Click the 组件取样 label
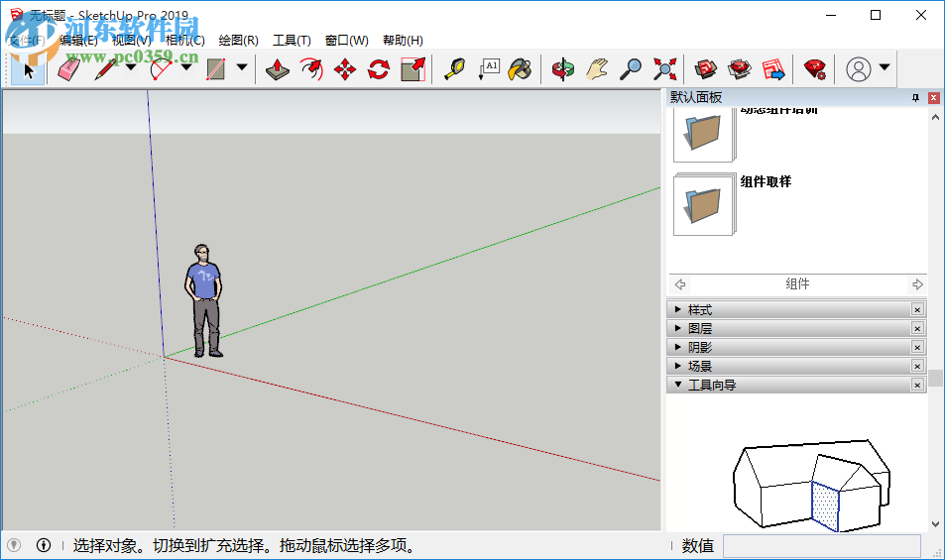The image size is (945, 560). [766, 181]
